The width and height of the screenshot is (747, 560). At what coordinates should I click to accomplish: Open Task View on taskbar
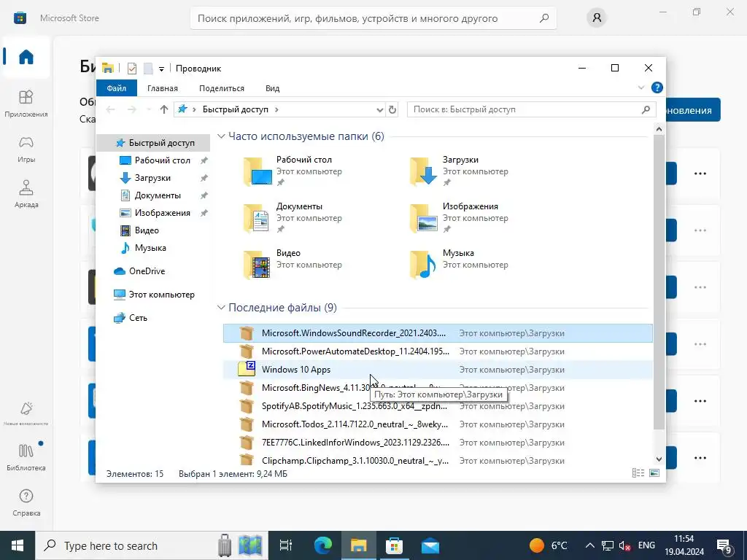(x=286, y=545)
